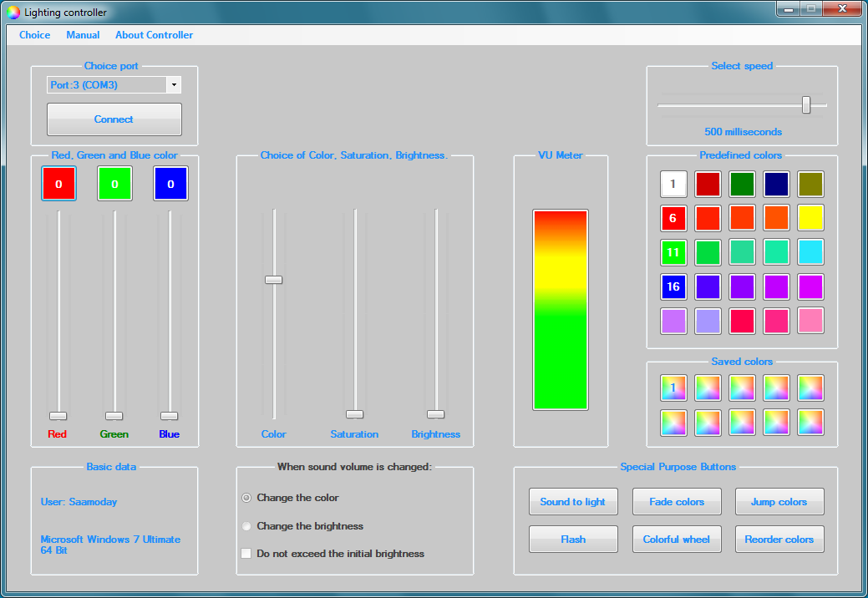Click the Sound to light button

click(573, 502)
